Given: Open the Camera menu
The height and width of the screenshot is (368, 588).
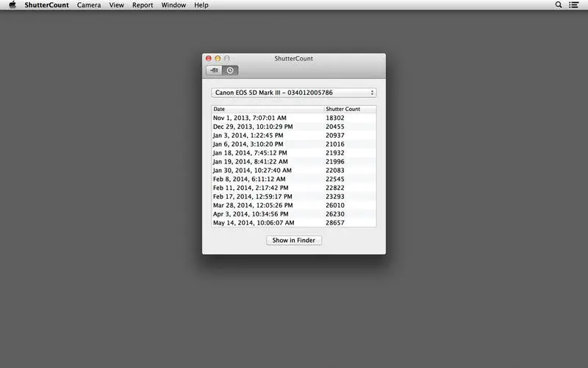Looking at the screenshot, I should 89,5.
